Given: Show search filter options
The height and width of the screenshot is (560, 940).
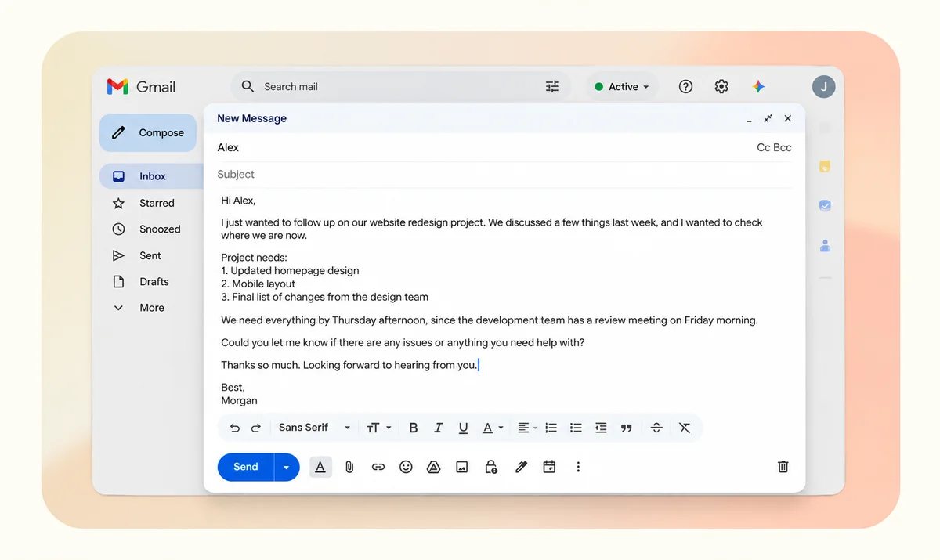Looking at the screenshot, I should (552, 87).
